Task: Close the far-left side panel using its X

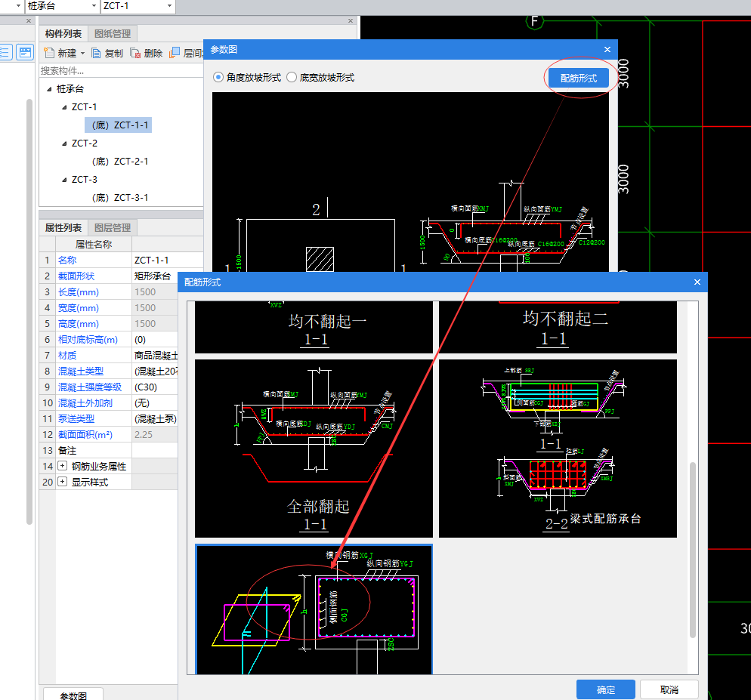Action: pos(28,20)
